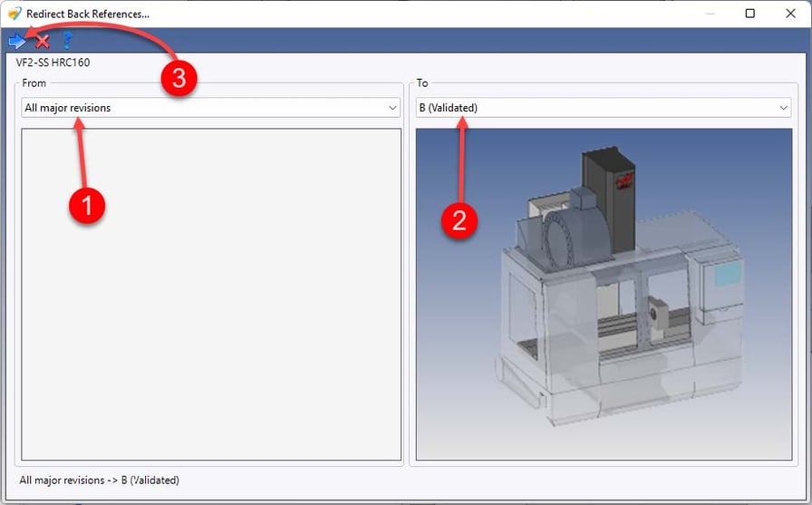Screen dimensions: 812x505
Task: Click the 'From' group label
Action: (34, 83)
